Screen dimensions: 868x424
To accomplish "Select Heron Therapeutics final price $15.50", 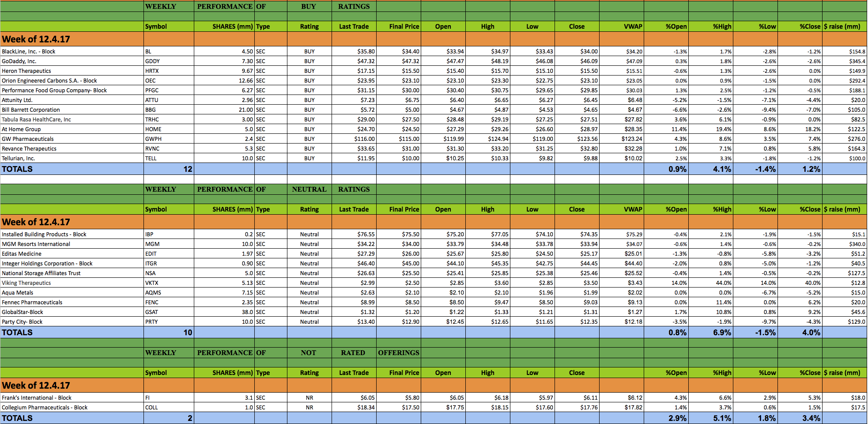I will click(399, 71).
